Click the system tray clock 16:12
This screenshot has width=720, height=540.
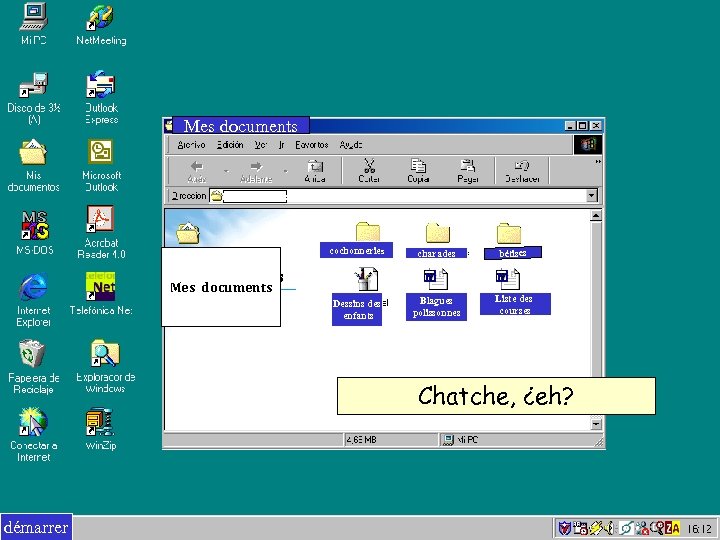700,529
